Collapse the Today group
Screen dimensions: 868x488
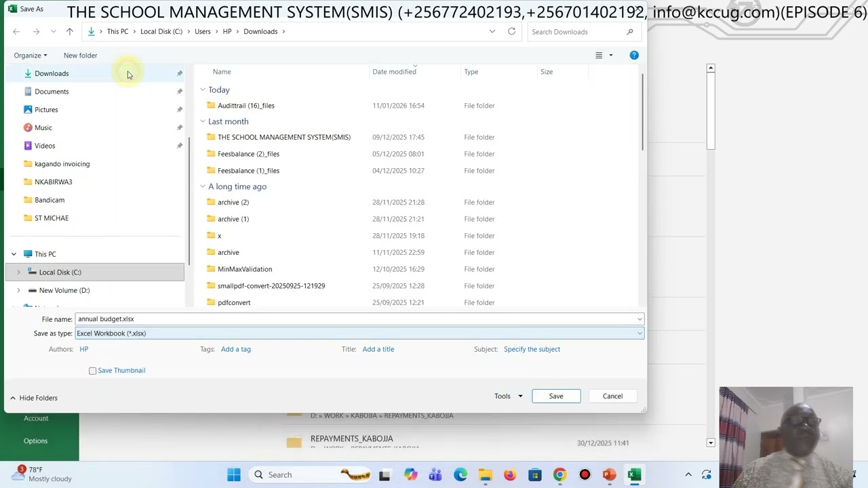[x=202, y=89]
